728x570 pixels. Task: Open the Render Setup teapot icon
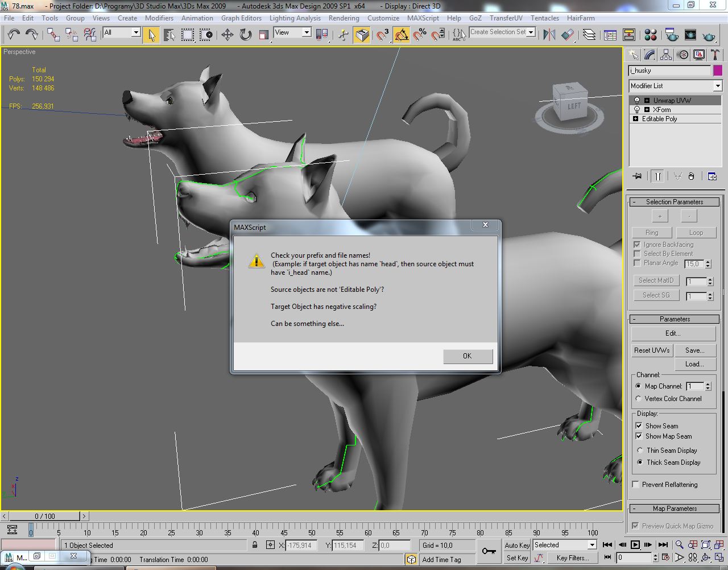pos(672,35)
